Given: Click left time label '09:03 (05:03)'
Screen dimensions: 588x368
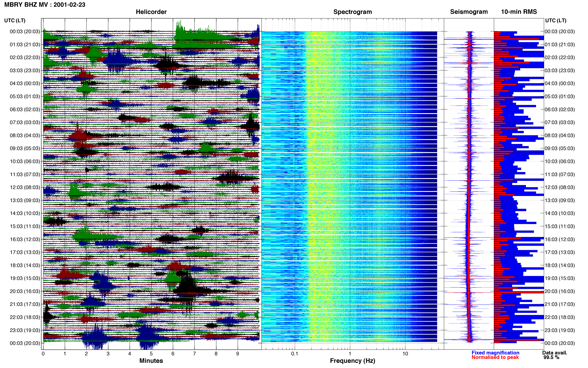Looking at the screenshot, I should point(25,148).
